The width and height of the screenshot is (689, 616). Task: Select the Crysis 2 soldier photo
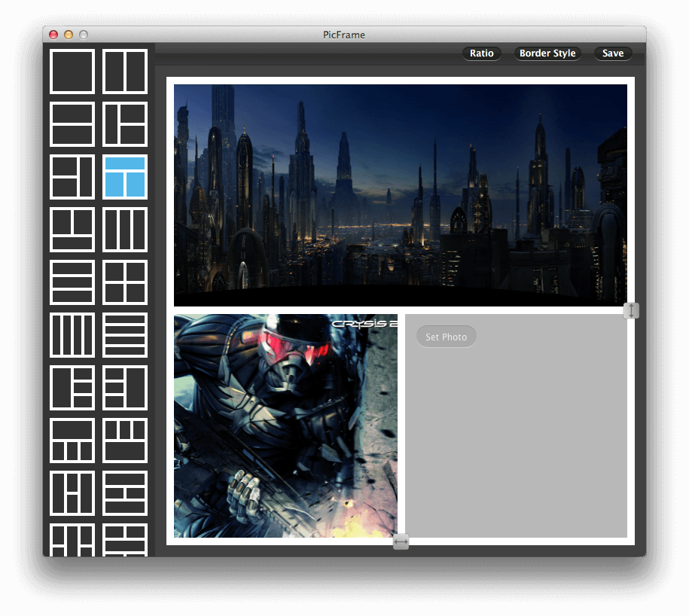[x=285, y=425]
